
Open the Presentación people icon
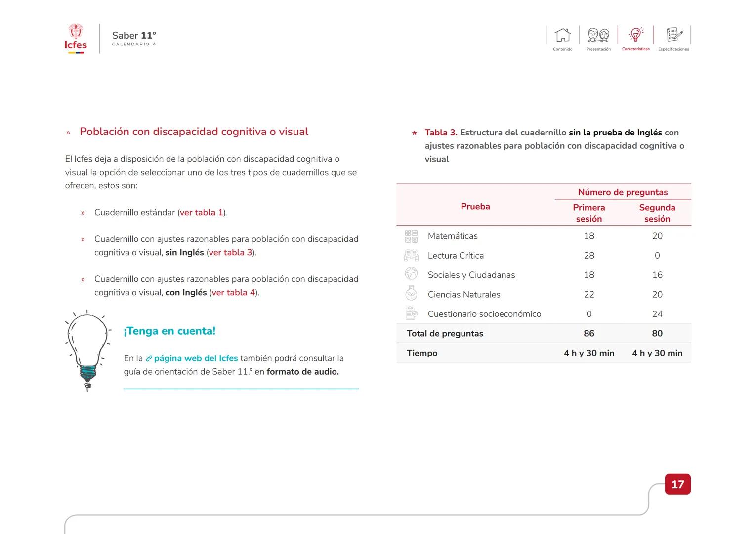click(598, 35)
